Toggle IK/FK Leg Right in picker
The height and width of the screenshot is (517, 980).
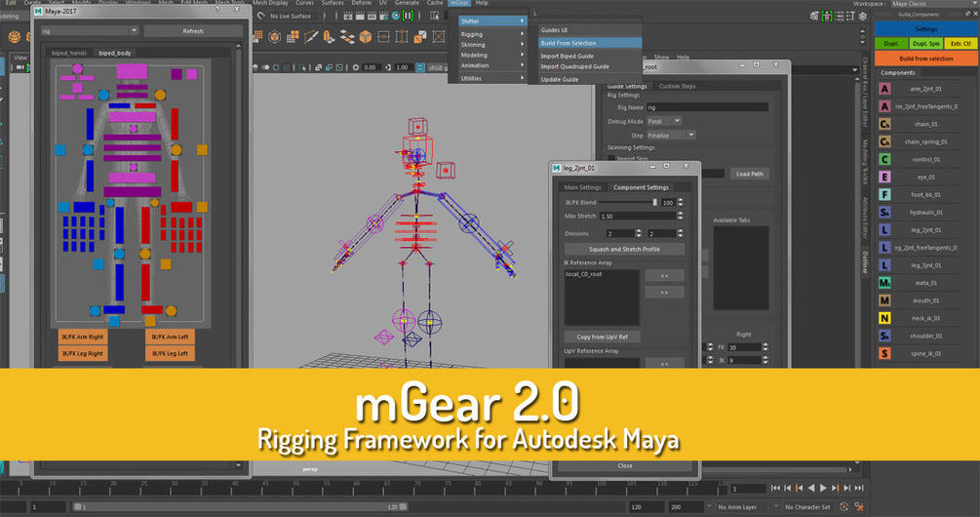[x=83, y=354]
